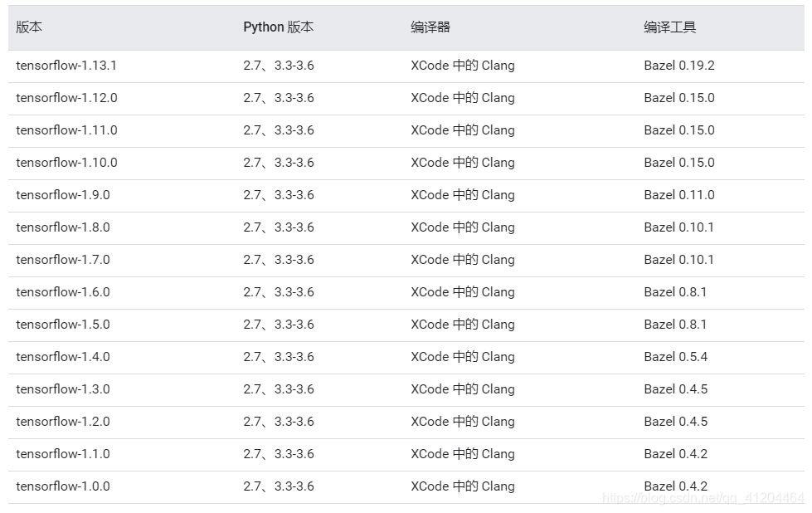
Task: Click Python 2.7、3.3-3.6 in the tensorflow-1.5.0 row
Action: coord(279,325)
